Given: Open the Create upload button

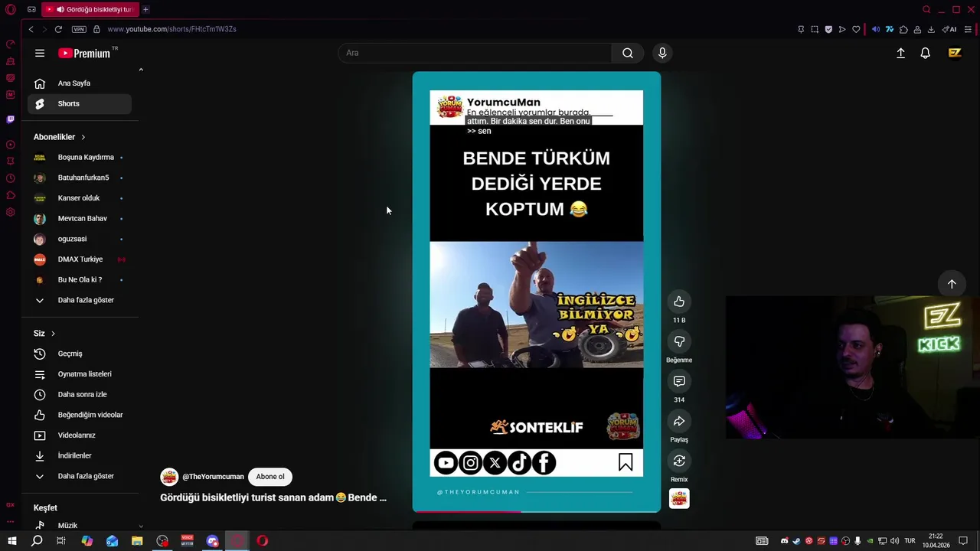Looking at the screenshot, I should [901, 53].
